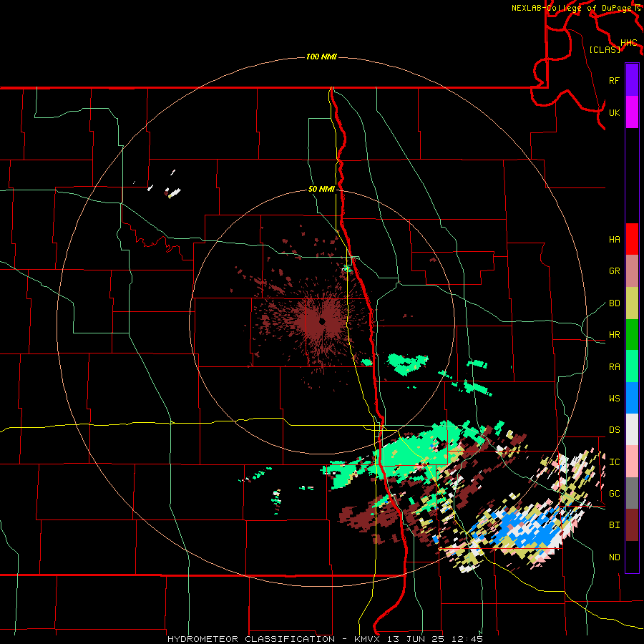
Task: Click the BD legend label
Action: click(x=614, y=303)
